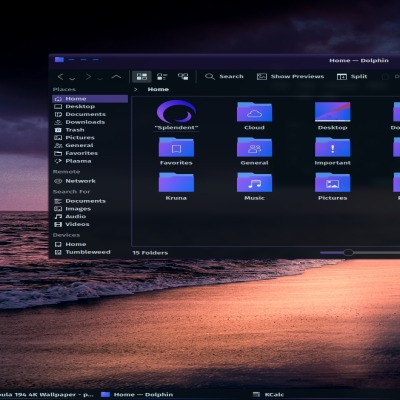Toggle Show Previews
Screen dimensions: 400x400
click(x=290, y=77)
